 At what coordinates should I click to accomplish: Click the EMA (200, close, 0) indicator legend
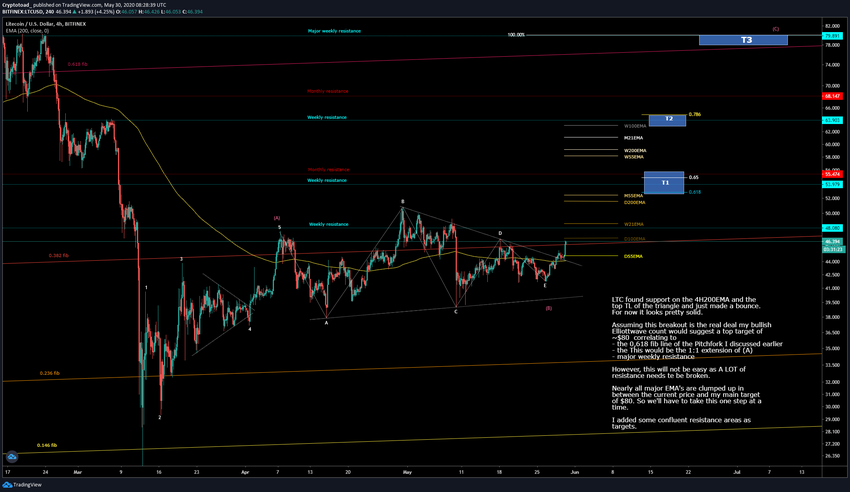click(x=27, y=31)
